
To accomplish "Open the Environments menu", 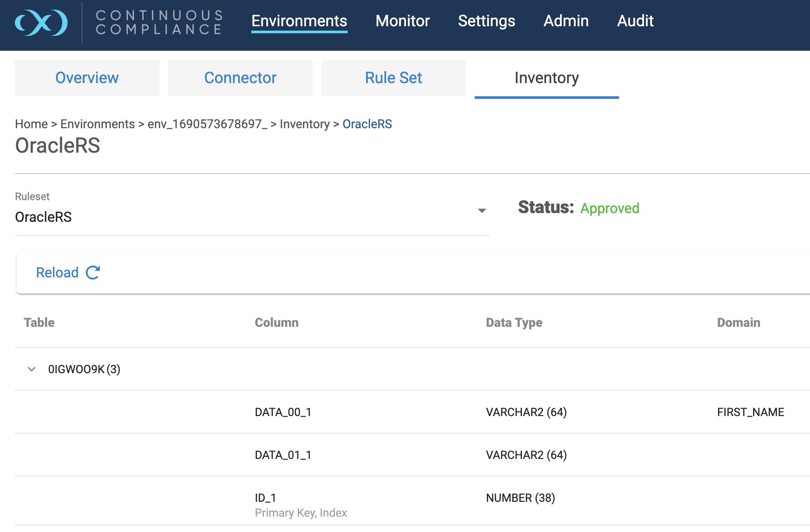I will click(299, 21).
